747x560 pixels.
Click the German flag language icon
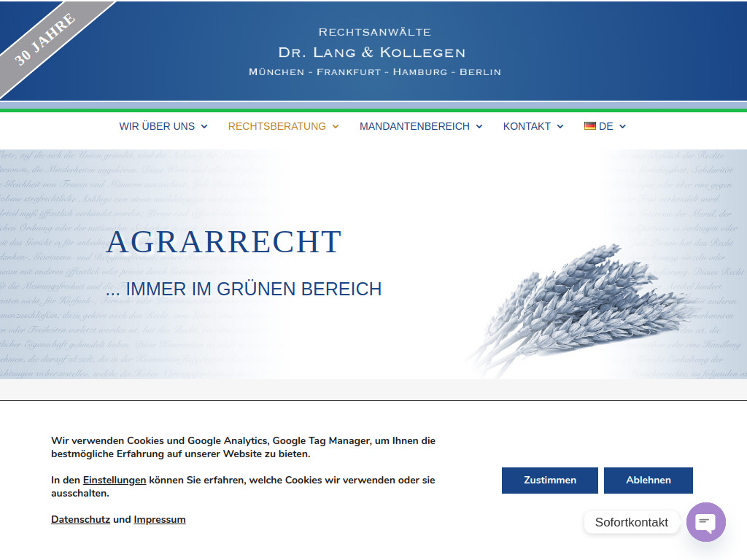tap(589, 126)
